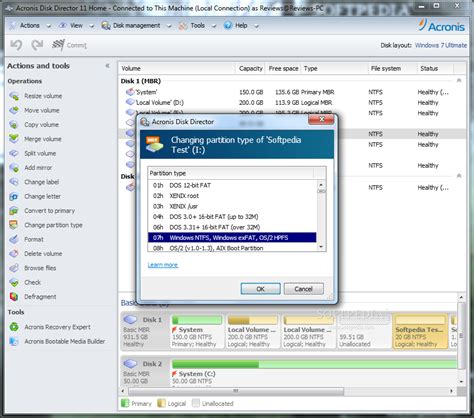Click the Merge volume icon

[x=14, y=139]
